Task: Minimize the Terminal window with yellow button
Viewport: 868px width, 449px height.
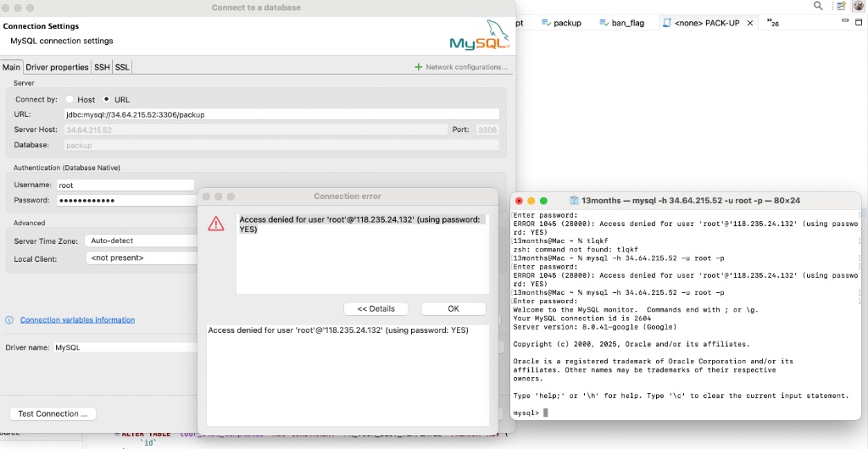Action: [531, 201]
